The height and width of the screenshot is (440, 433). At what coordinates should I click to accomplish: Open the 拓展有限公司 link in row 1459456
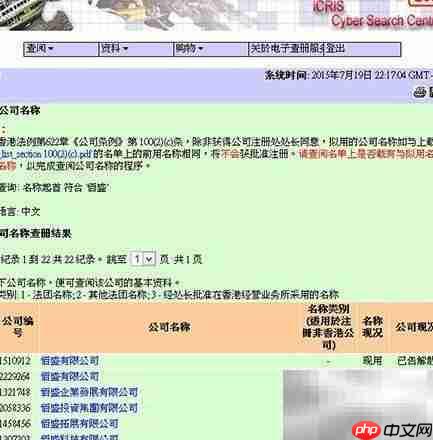coord(79,424)
